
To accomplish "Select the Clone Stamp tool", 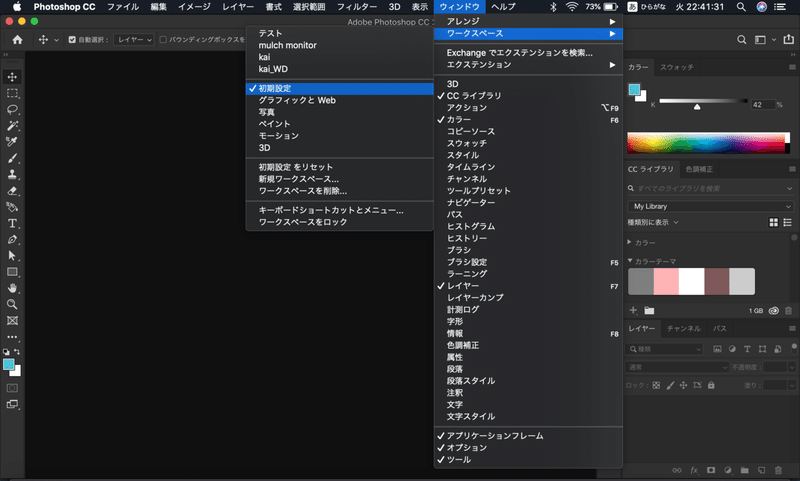I will click(12, 174).
